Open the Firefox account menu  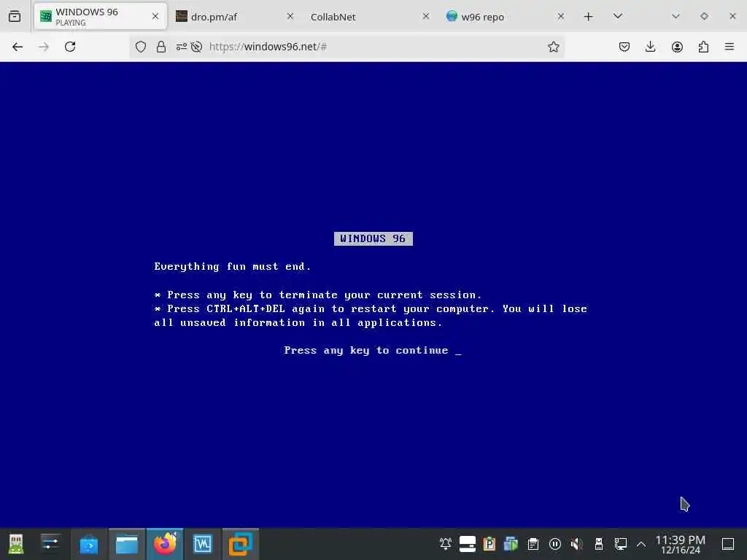(677, 47)
